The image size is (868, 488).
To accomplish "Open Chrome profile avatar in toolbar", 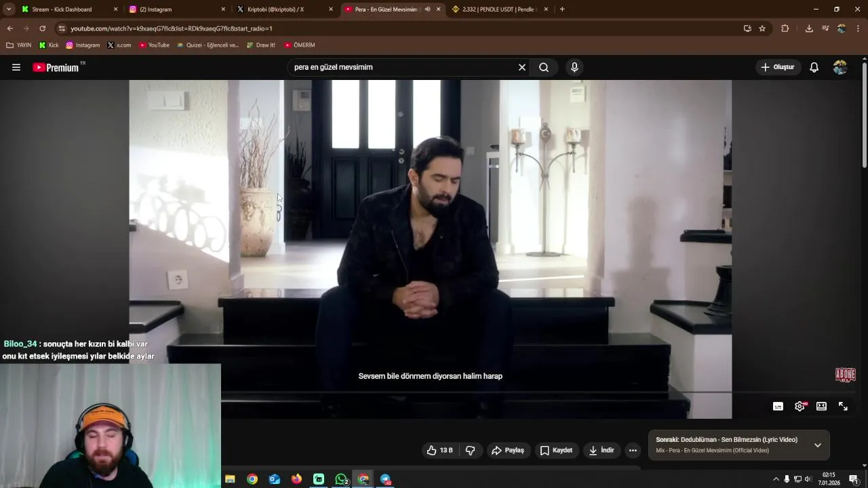I will 842,28.
